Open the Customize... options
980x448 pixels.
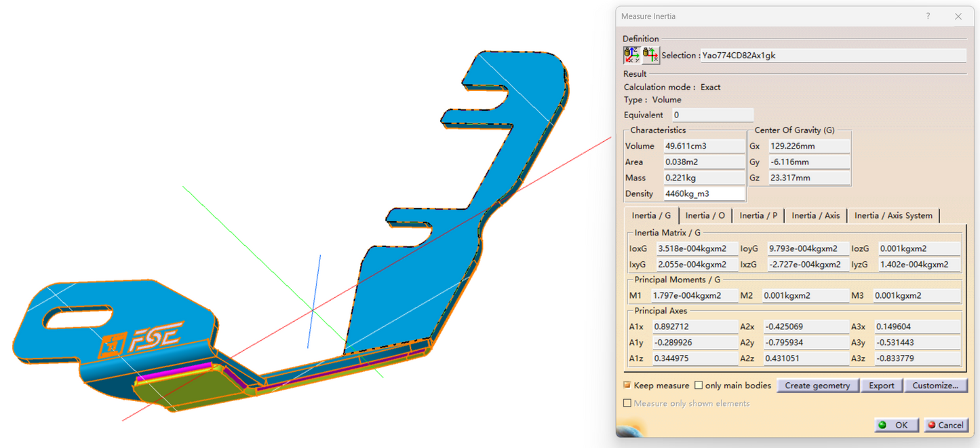pyautogui.click(x=935, y=386)
